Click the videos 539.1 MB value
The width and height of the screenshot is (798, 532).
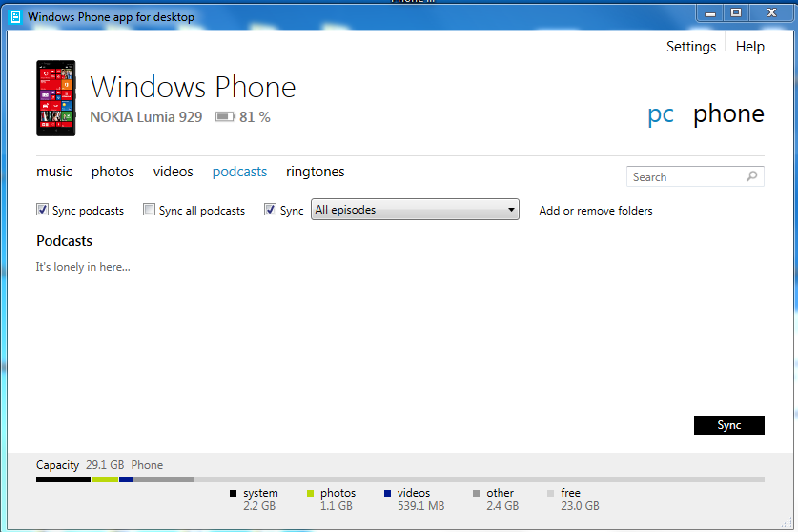[420, 506]
